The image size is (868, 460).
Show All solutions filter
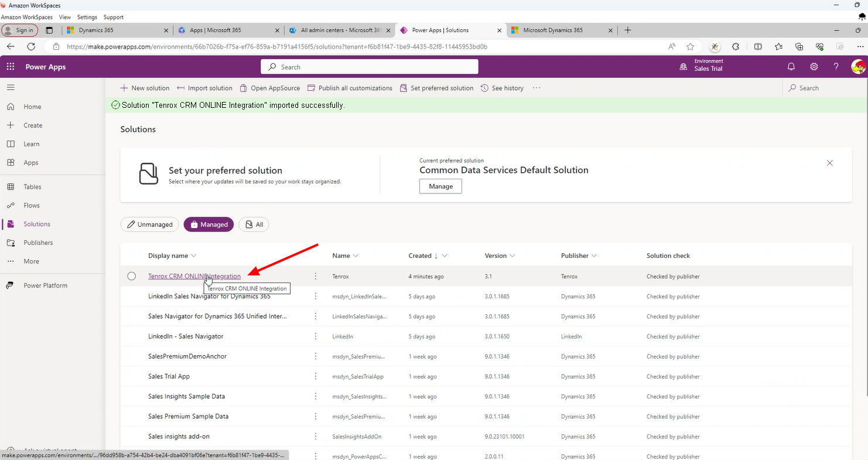pyautogui.click(x=254, y=224)
